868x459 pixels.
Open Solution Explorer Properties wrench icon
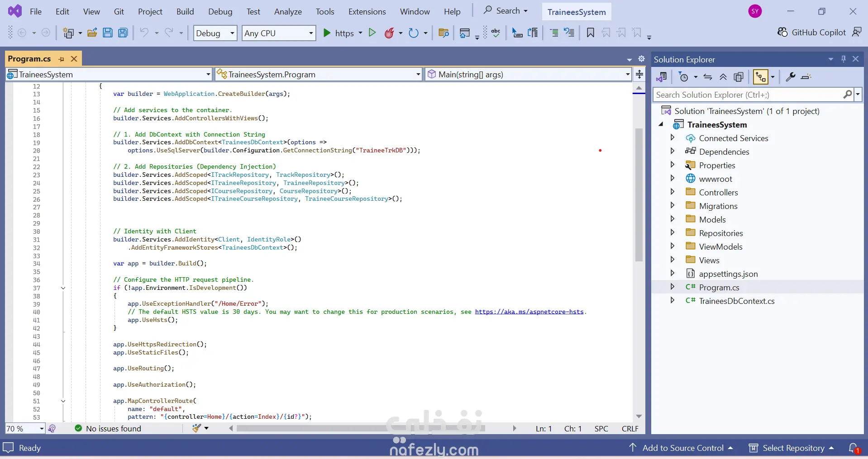point(790,77)
